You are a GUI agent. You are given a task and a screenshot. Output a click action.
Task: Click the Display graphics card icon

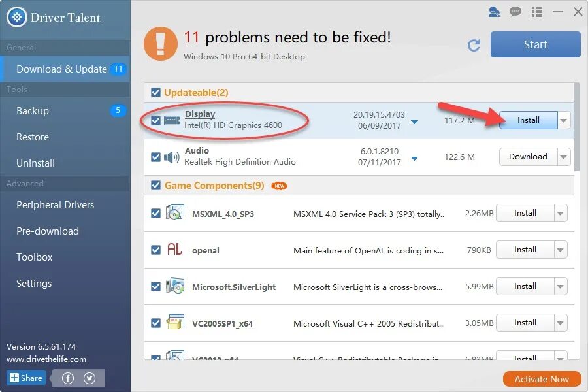coord(172,120)
